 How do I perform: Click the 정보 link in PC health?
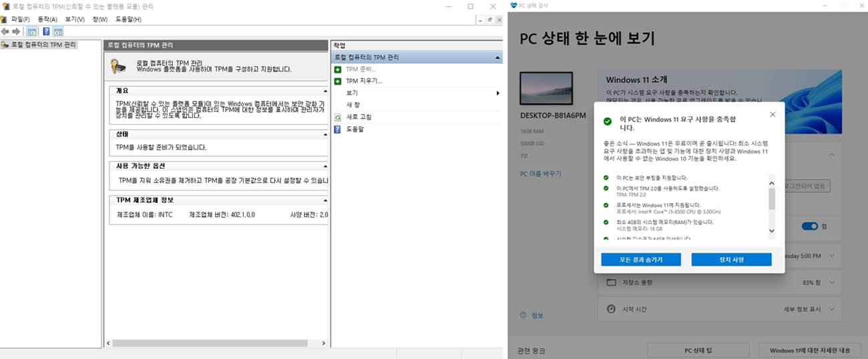[x=537, y=316]
